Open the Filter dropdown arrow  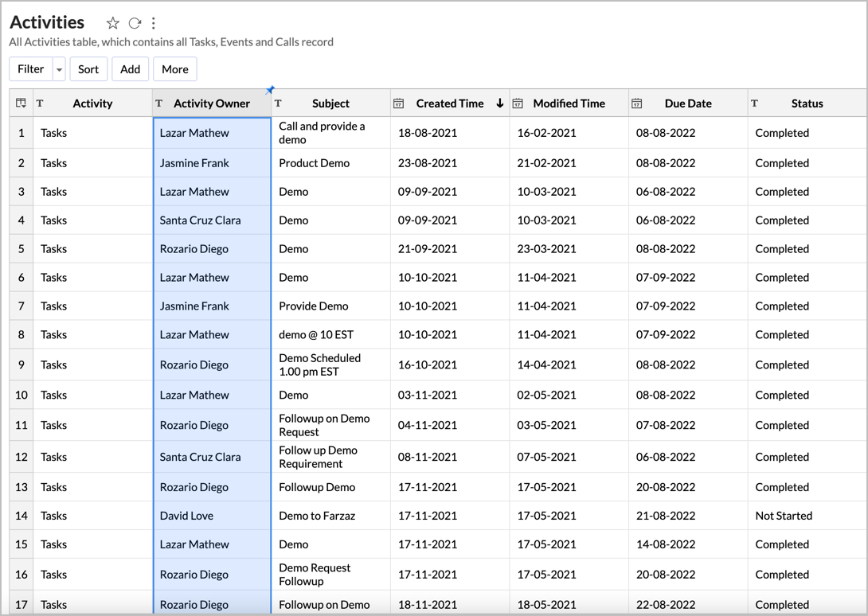(59, 69)
